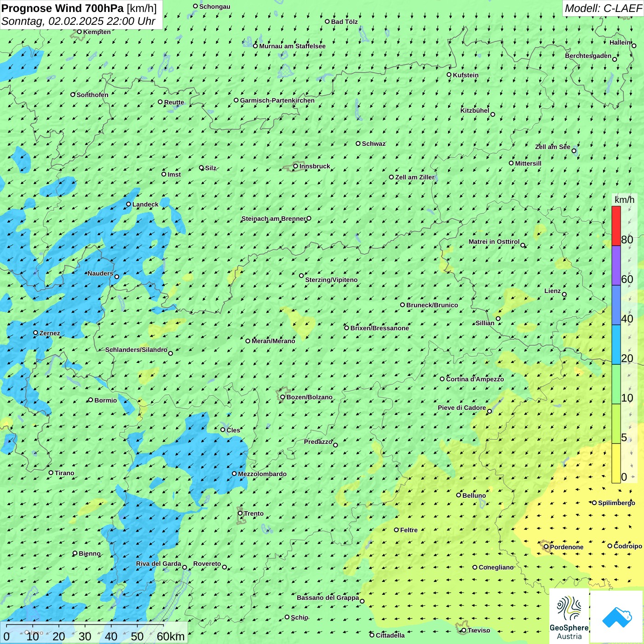Click the Kitzbühel city marker
This screenshot has width=644, height=644.
point(493,115)
